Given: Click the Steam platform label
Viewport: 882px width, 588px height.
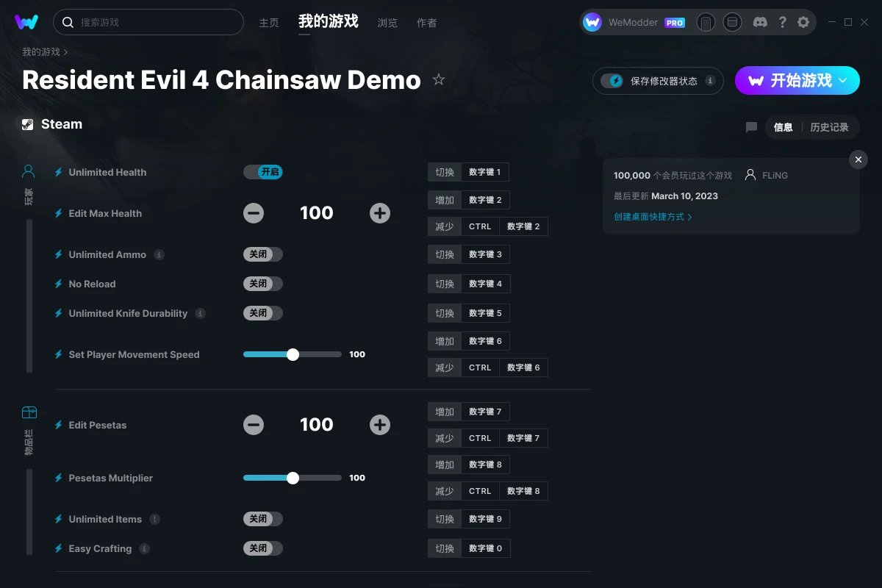Looking at the screenshot, I should tap(62, 124).
